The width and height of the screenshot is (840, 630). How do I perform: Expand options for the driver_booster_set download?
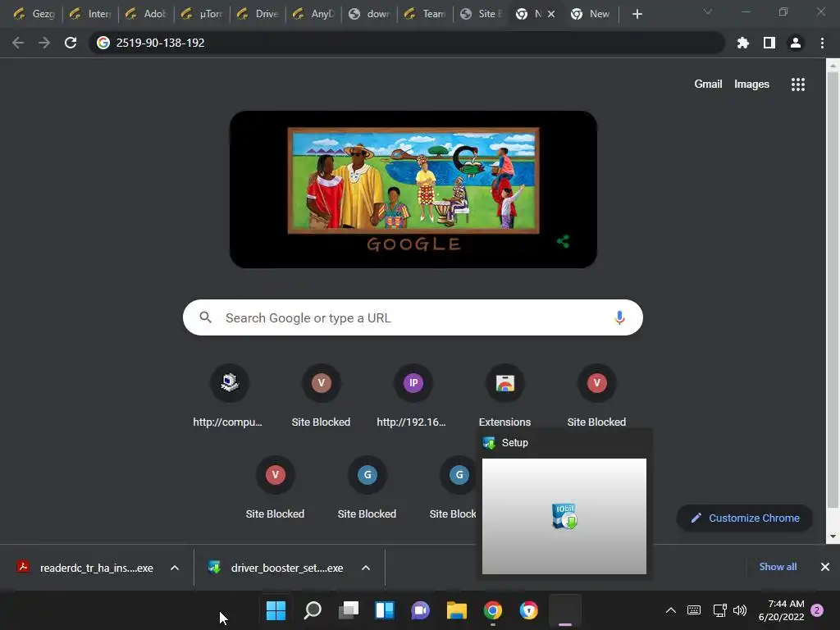tap(366, 568)
